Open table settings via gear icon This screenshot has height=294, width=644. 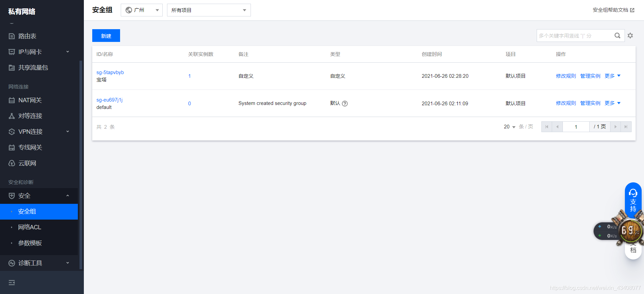point(630,36)
